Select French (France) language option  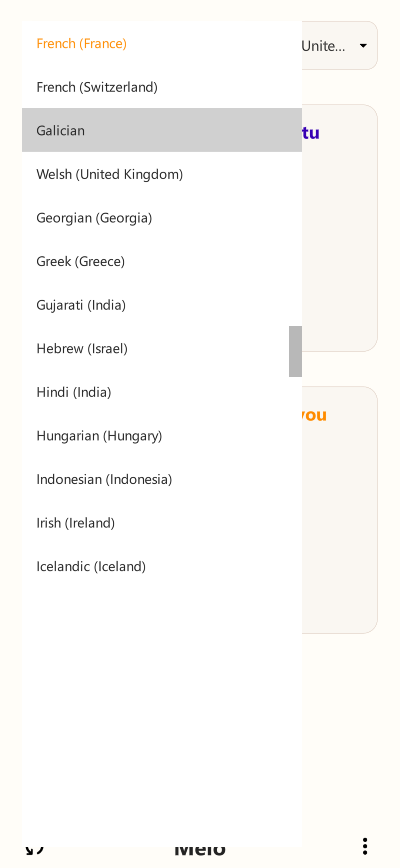[x=162, y=43]
